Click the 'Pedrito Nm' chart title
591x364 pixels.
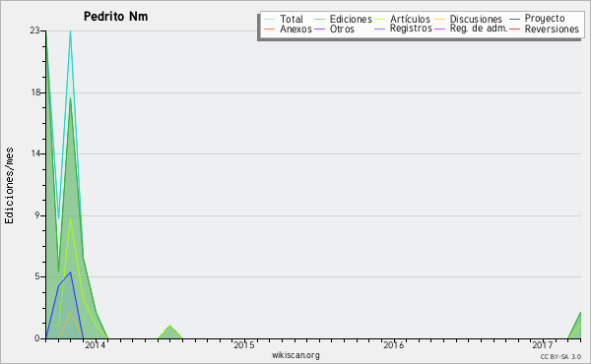(115, 17)
